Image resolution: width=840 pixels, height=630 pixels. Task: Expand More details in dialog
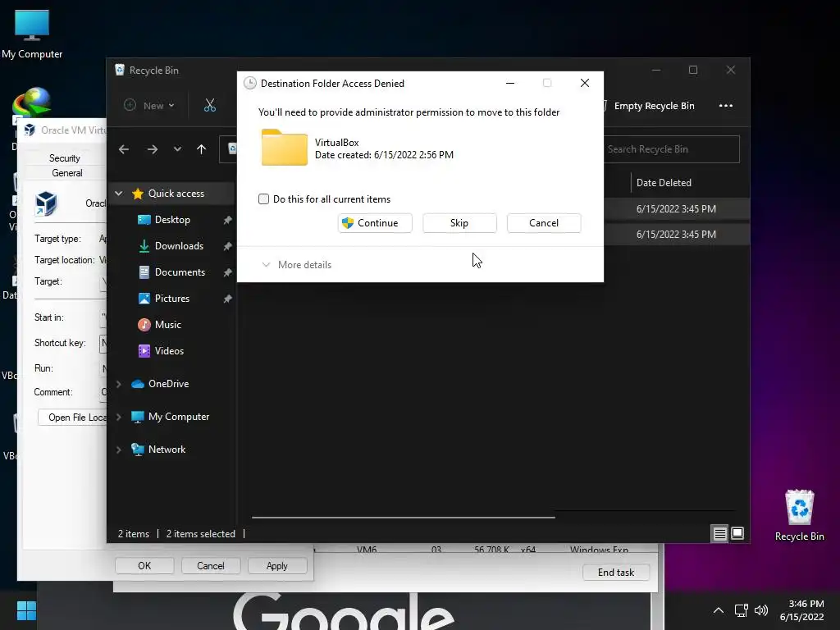[x=296, y=265]
